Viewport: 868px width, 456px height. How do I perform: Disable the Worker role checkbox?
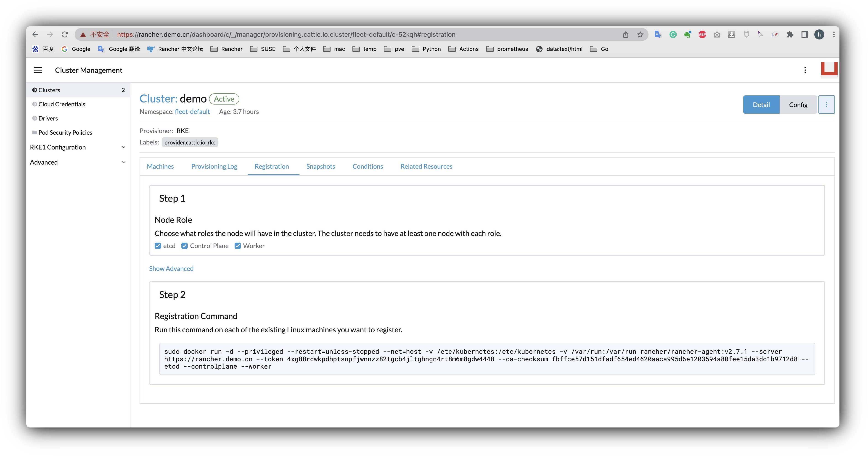(x=238, y=246)
